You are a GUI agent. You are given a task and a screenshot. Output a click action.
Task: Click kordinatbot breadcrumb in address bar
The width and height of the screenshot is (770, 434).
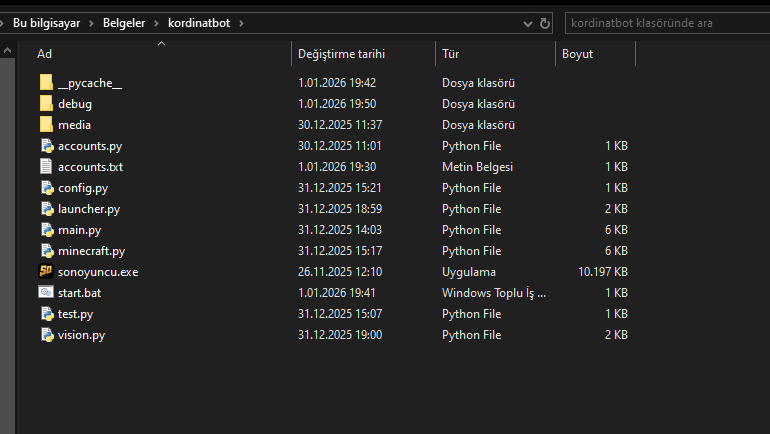click(199, 23)
